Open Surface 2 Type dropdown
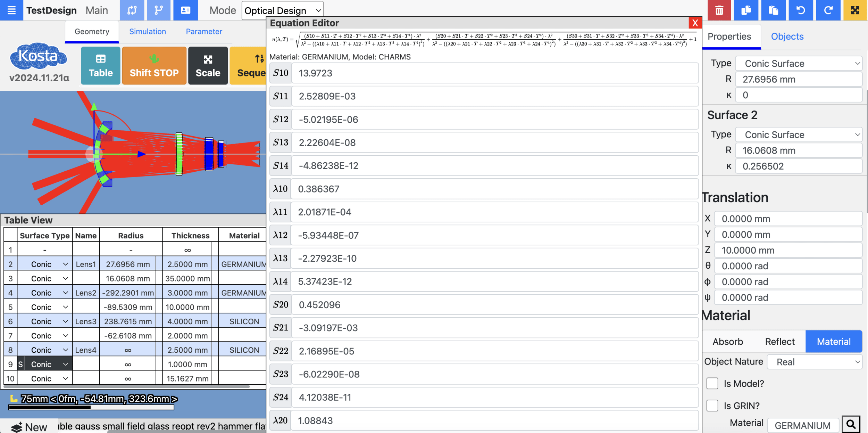 click(x=799, y=134)
